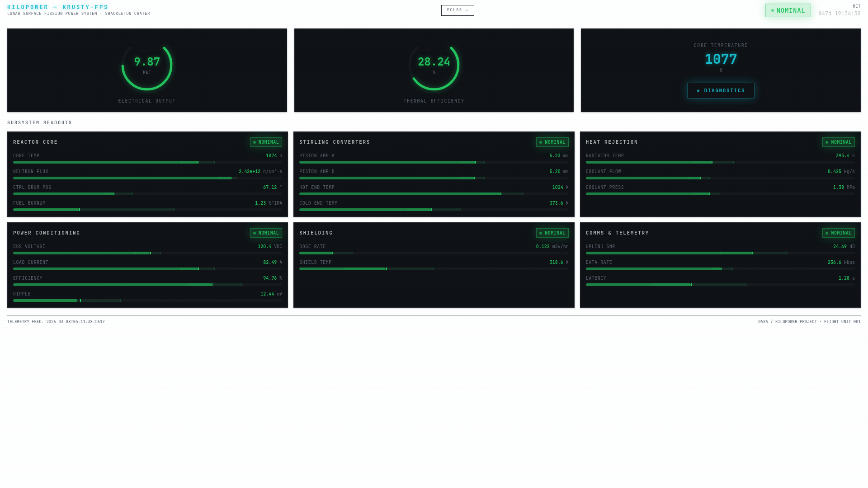Open the Diagnostics panel button

pyautogui.click(x=721, y=90)
